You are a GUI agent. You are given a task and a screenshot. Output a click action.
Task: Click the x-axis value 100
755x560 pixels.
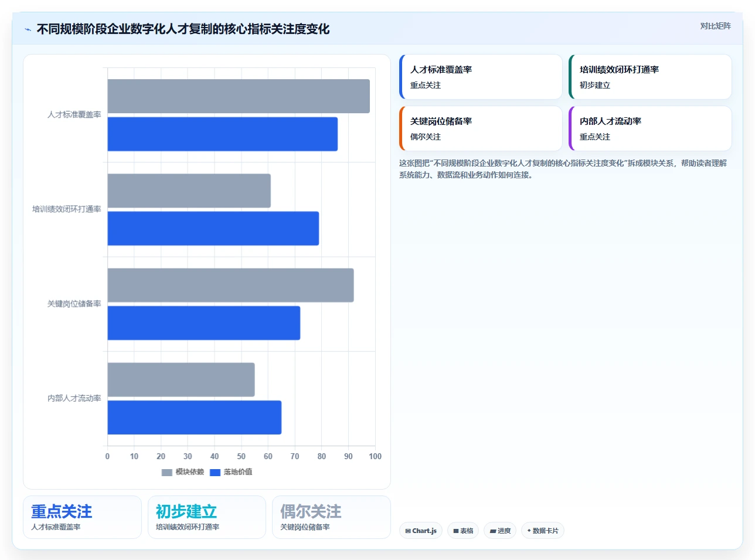375,456
